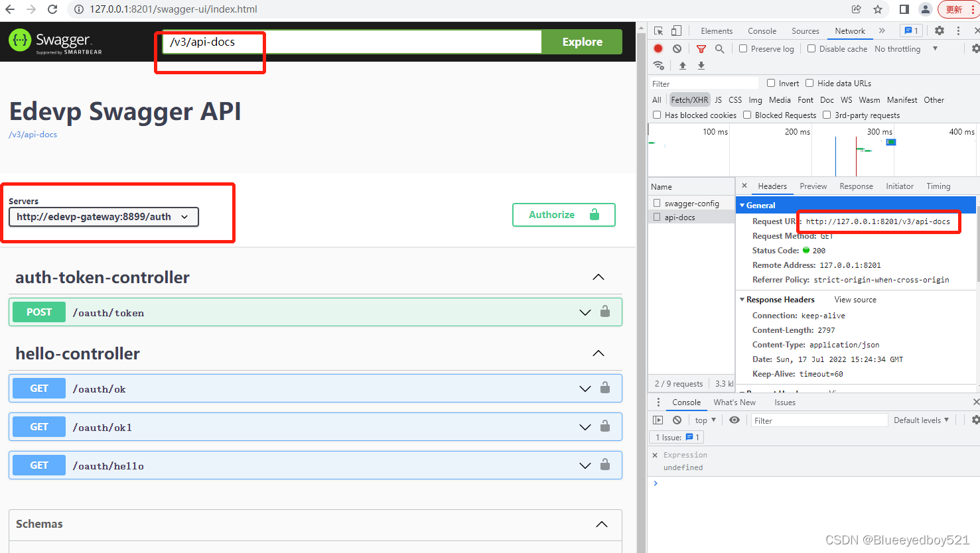Viewport: 980px width, 553px height.
Task: Import HAR file via upload icon
Action: coord(683,66)
